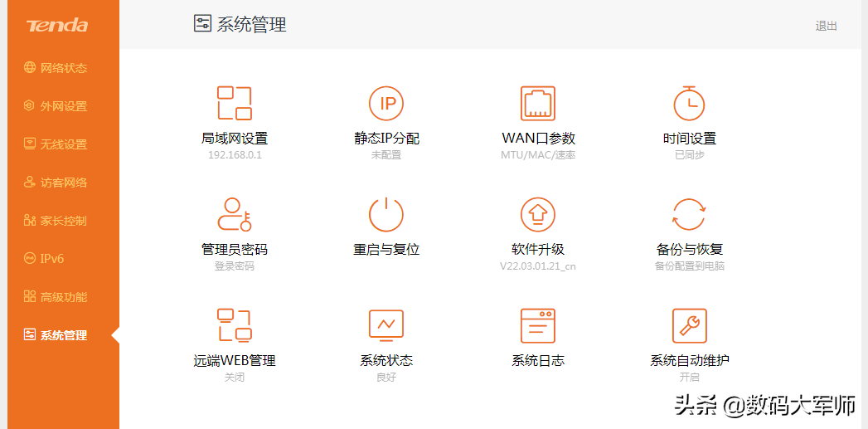Viewport: 868px width, 429px height.
Task: Click the 重启与复位 power icon
Action: [386, 214]
